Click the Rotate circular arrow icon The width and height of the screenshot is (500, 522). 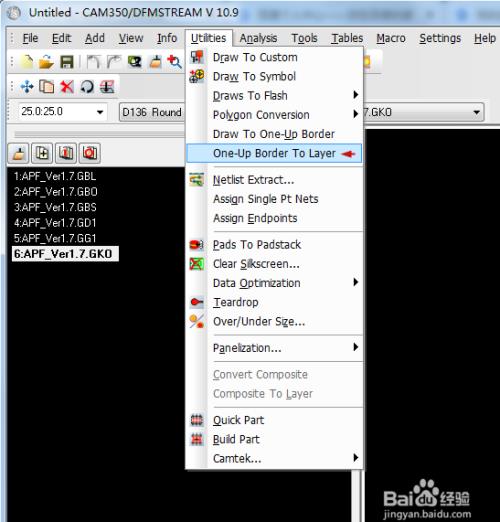pyautogui.click(x=87, y=87)
